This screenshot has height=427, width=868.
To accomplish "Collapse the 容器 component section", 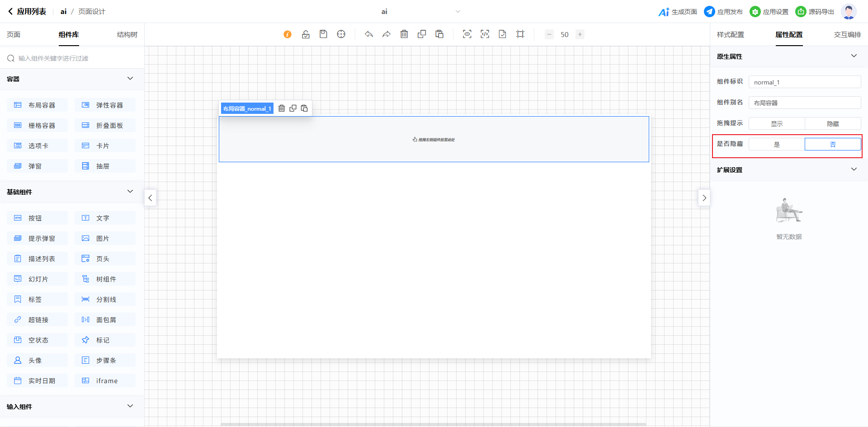I will click(130, 79).
